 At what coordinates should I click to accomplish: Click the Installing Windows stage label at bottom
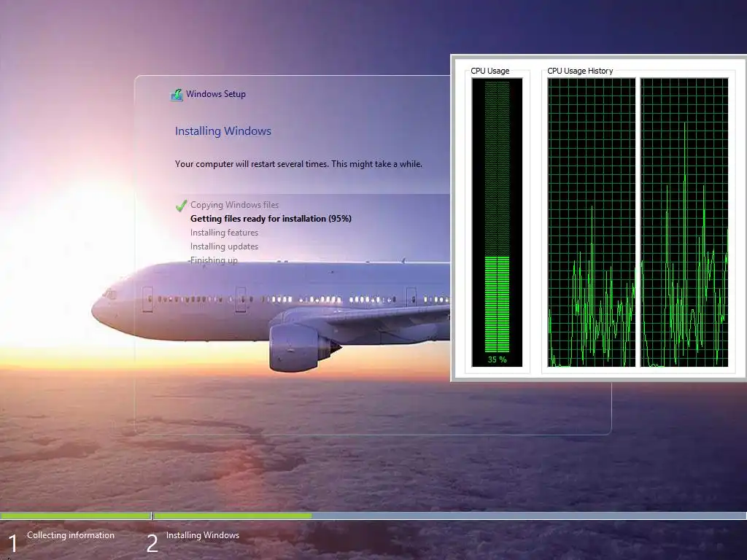(x=203, y=535)
